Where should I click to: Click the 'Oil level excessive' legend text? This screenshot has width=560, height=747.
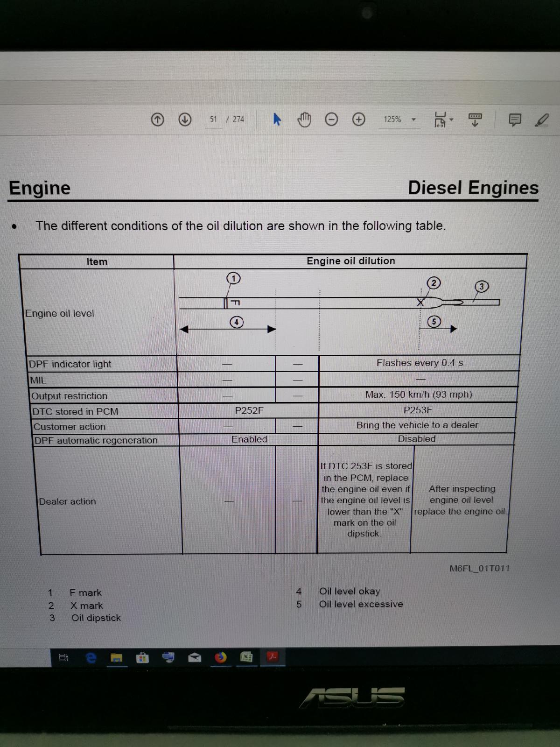(x=361, y=604)
